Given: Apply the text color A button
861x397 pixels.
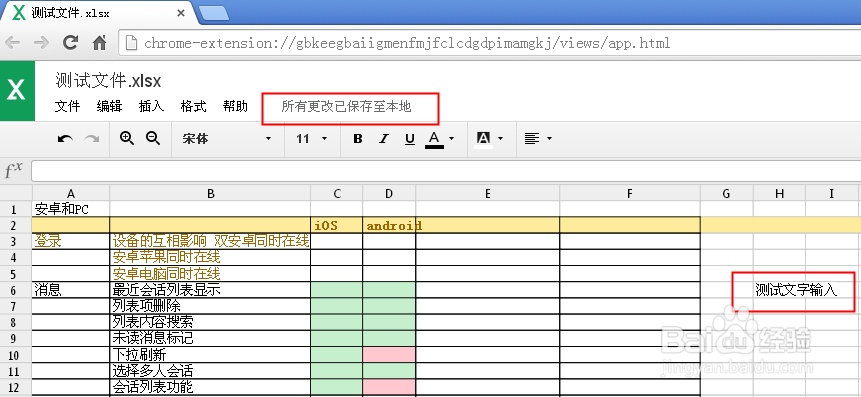Looking at the screenshot, I should (x=434, y=139).
